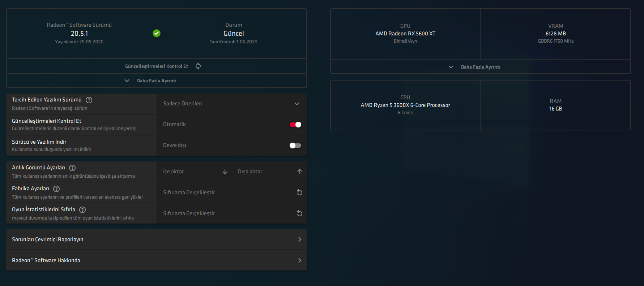This screenshot has width=644, height=286.
Task: Click reset icon in Oyun İstatistiklerini Sıfırla row
Action: click(x=300, y=213)
